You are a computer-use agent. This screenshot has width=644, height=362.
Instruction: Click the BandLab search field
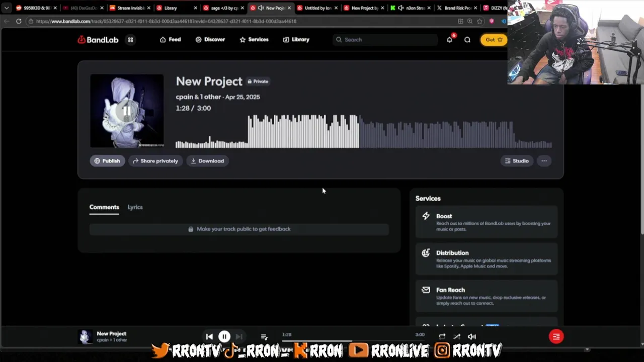coord(385,40)
